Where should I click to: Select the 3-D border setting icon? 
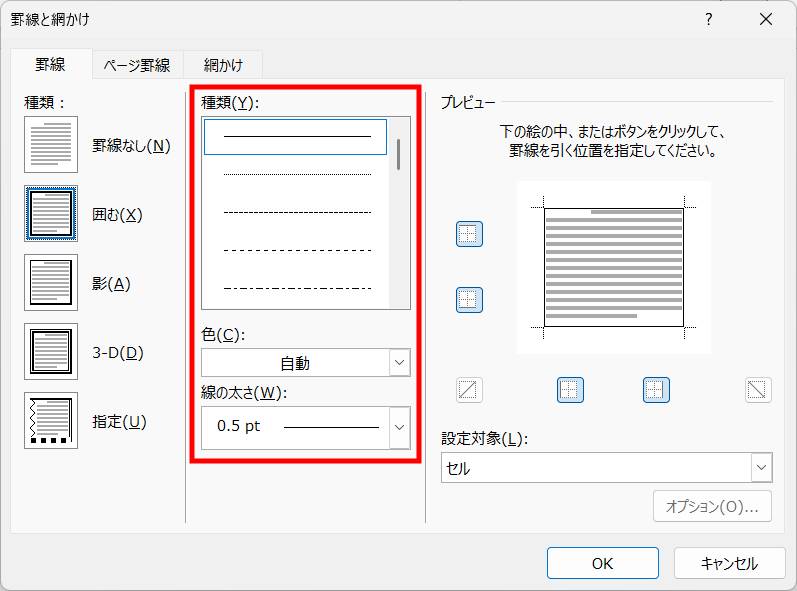coord(50,352)
